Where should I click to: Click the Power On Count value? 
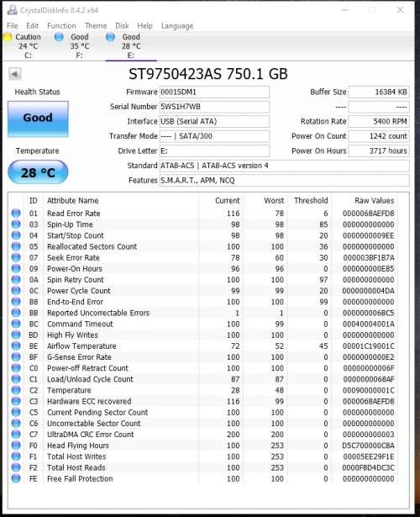click(379, 136)
